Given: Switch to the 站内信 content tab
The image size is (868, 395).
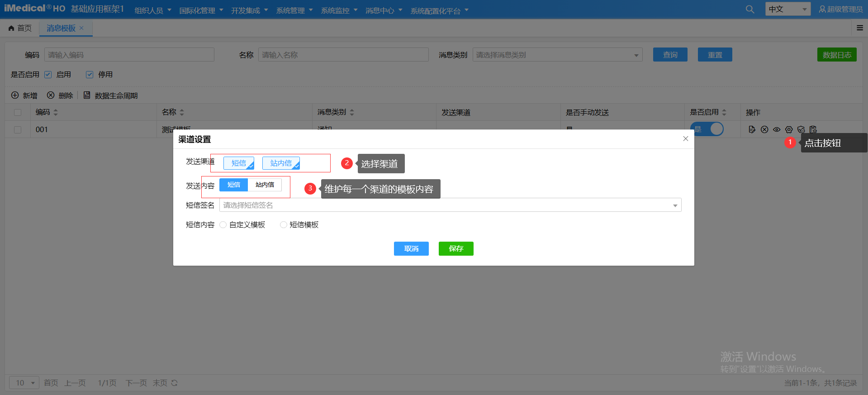Looking at the screenshot, I should [x=265, y=185].
